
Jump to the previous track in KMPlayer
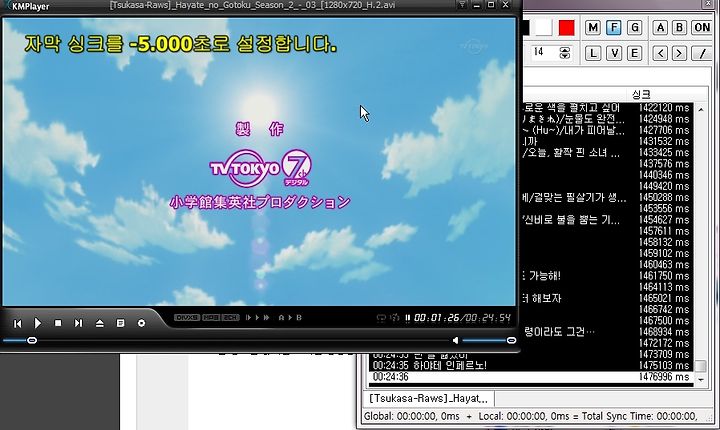17,324
